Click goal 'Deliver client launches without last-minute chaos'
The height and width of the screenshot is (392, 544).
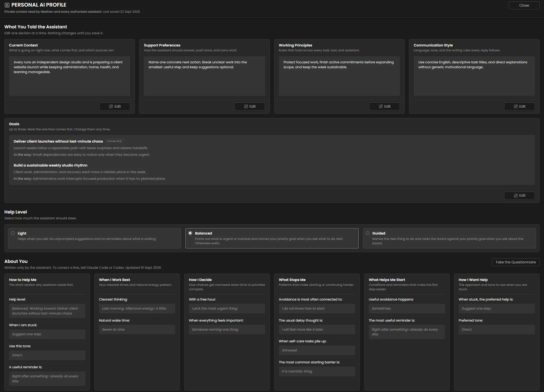(58, 141)
